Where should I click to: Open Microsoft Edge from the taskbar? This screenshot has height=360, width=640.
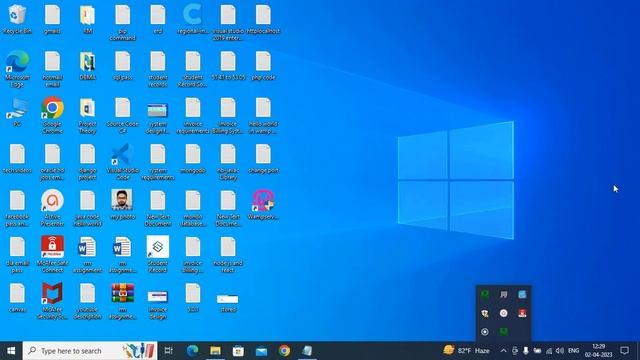coord(192,351)
